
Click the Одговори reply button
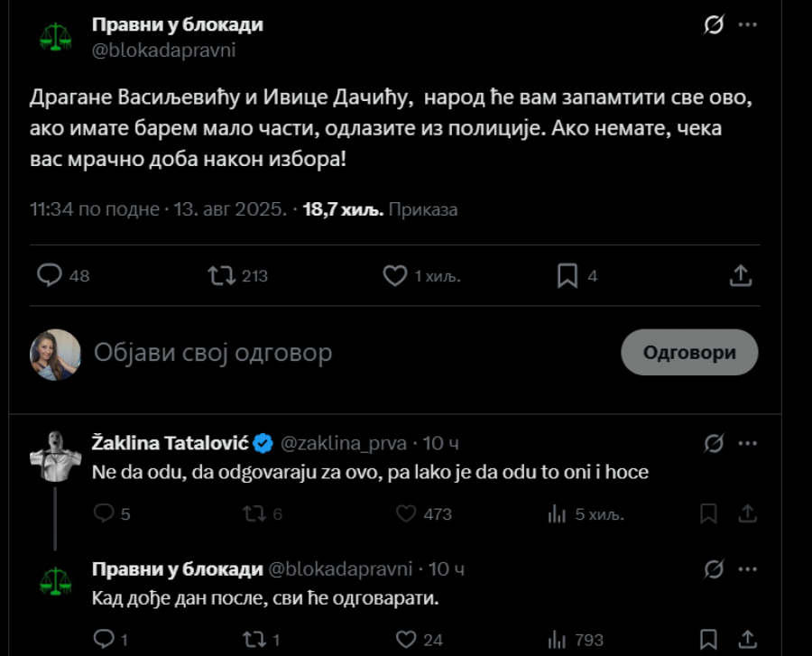(x=689, y=353)
